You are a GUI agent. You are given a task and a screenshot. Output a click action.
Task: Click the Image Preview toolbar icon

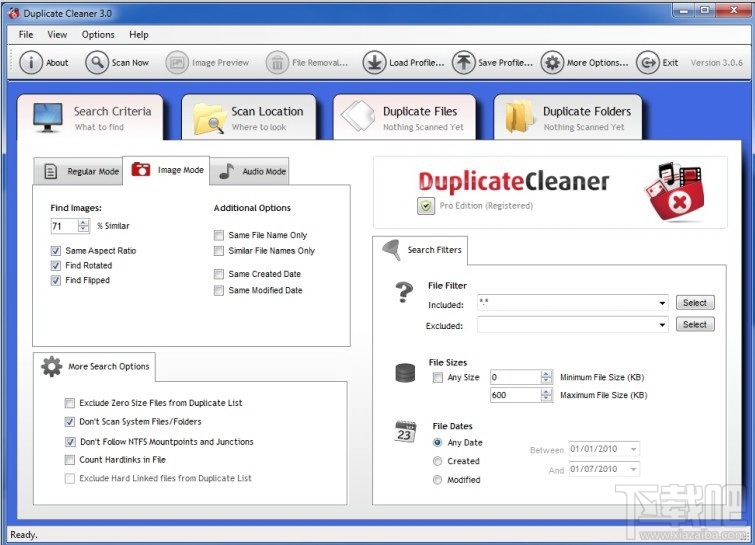pos(177,63)
